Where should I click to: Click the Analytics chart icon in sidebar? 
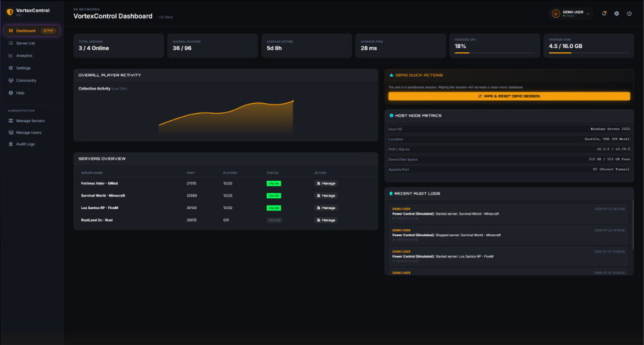point(11,55)
